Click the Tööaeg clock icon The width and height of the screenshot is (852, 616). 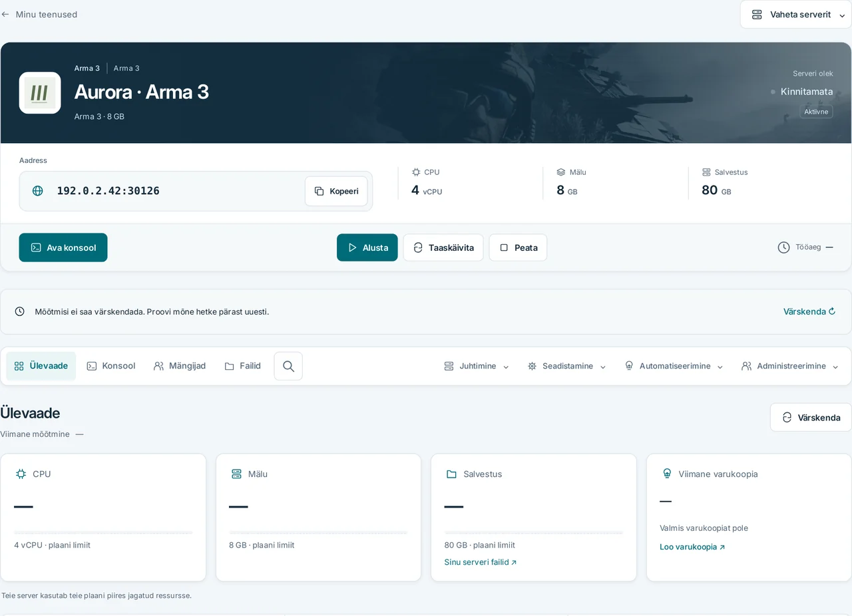(783, 247)
